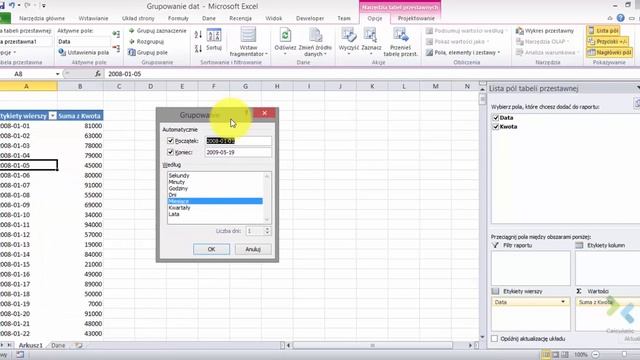Screen dimensions: 640x360
Task: Click column B header
Action: pyautogui.click(x=80, y=86)
